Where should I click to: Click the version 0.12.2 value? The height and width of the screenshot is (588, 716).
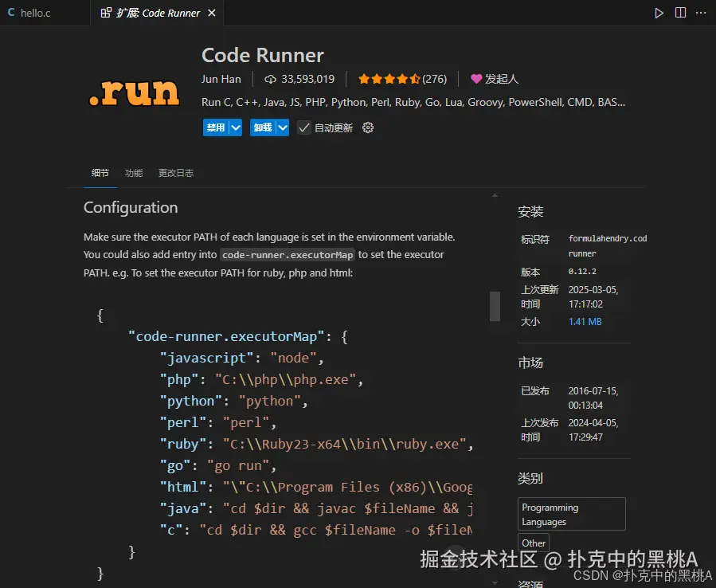pyautogui.click(x=582, y=272)
